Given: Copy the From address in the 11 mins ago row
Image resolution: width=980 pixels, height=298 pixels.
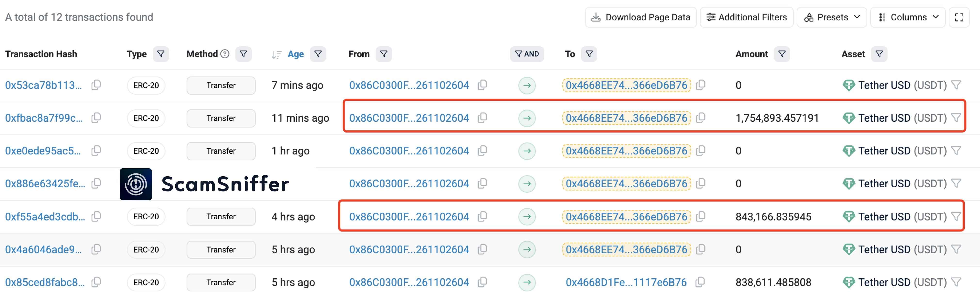Looking at the screenshot, I should pos(482,118).
